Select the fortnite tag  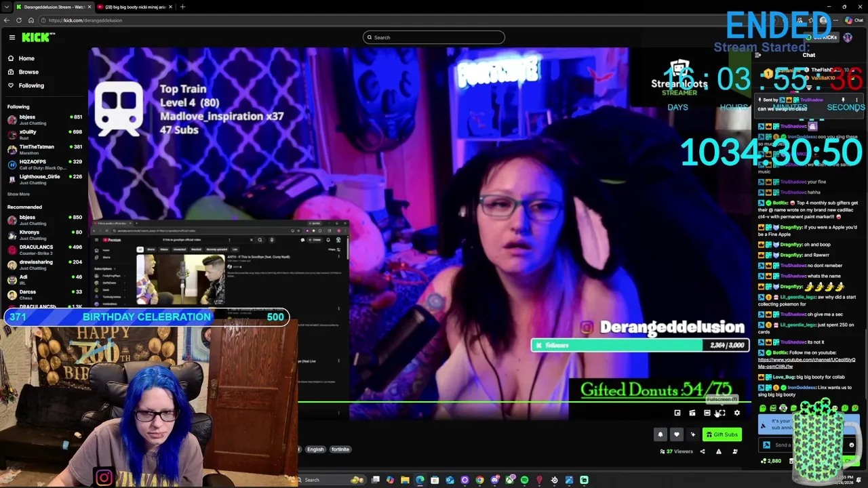[x=340, y=449]
